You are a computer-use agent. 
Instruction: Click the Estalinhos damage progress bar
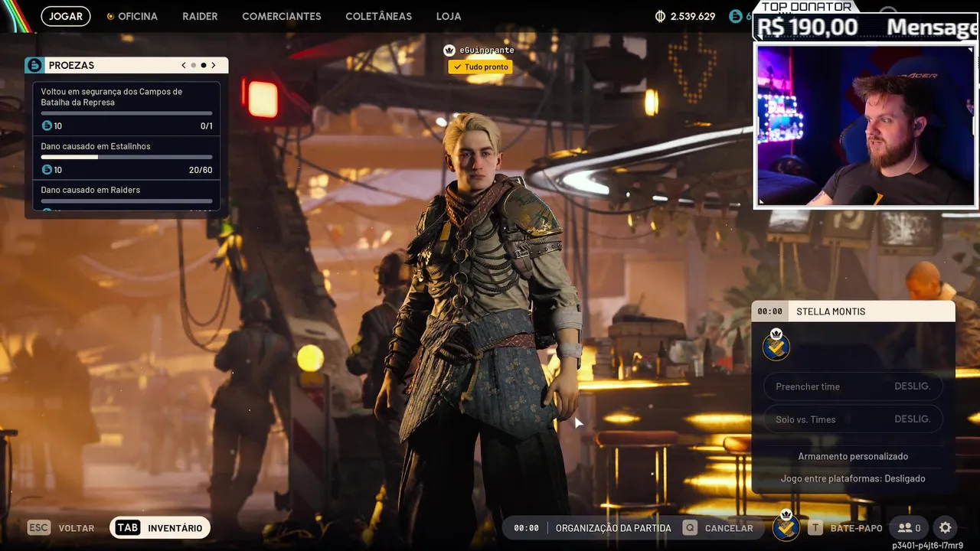coord(126,157)
